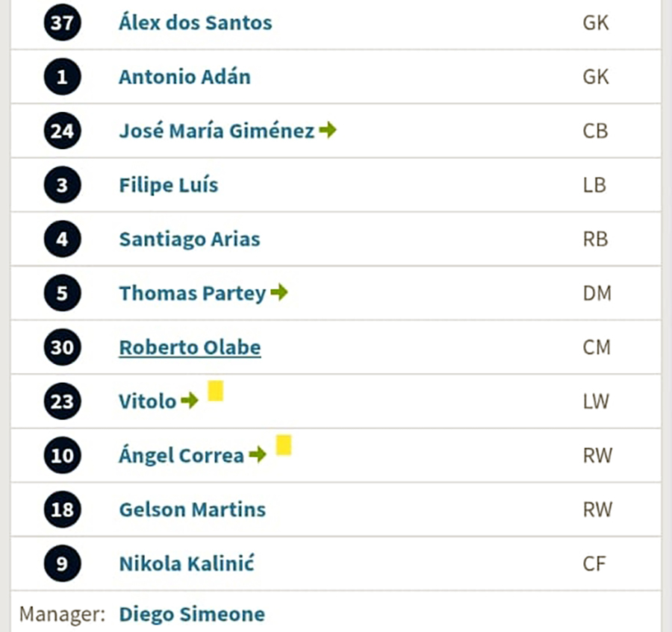
Task: Click the number 18 shirt badge
Action: (62, 510)
